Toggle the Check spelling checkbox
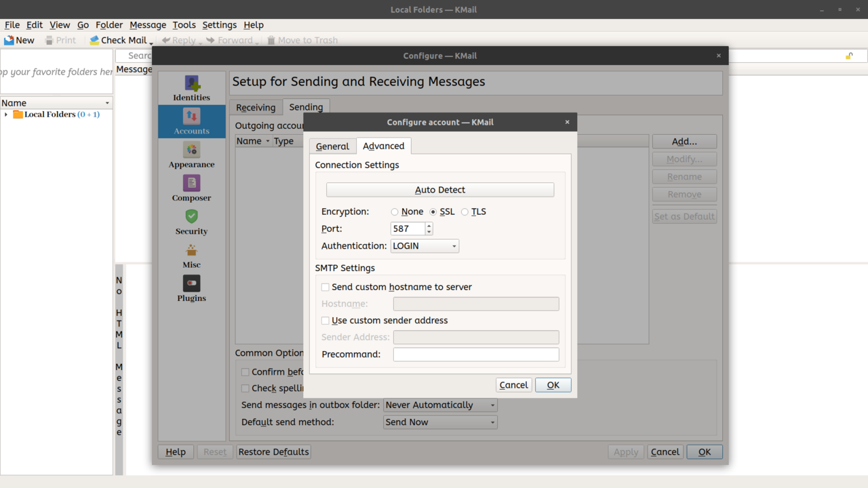This screenshot has width=868, height=488. click(x=245, y=388)
